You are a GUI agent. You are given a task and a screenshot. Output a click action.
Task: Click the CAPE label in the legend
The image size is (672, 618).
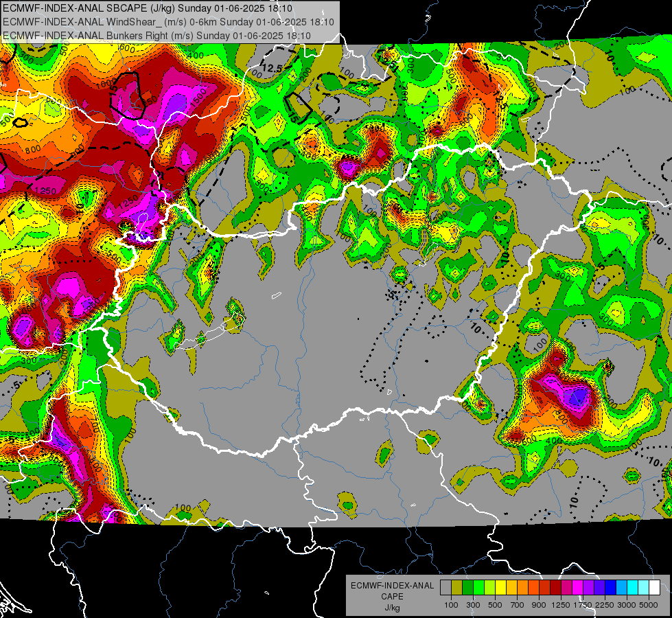coord(392,597)
